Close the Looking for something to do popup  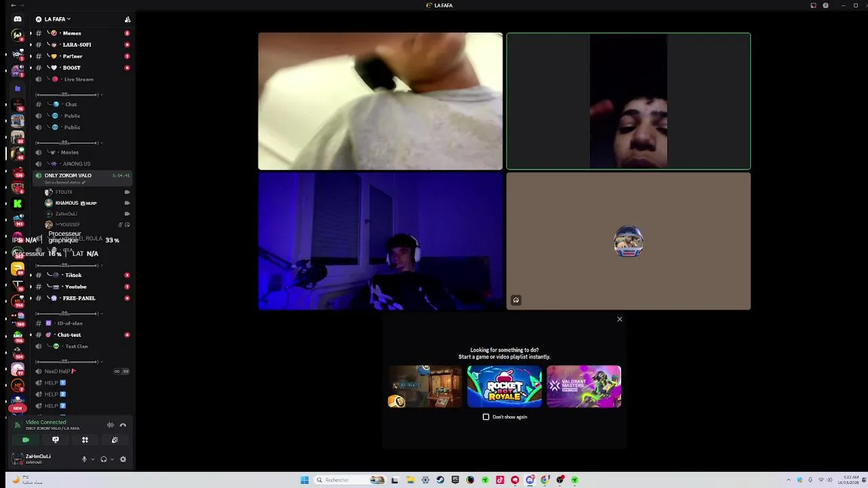[x=619, y=319]
